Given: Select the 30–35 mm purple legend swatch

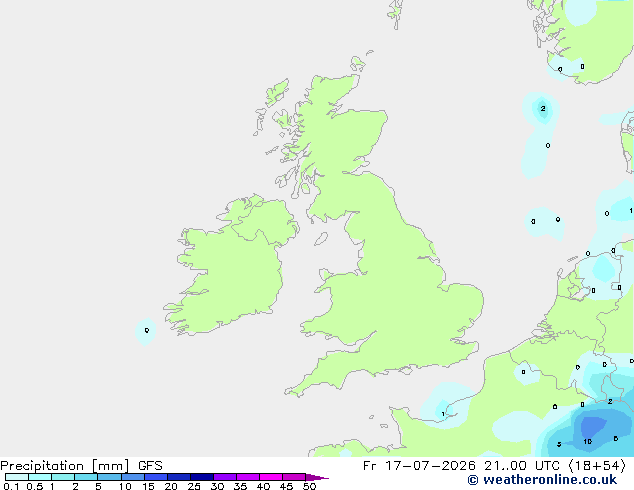Looking at the screenshot, I should tap(225, 477).
